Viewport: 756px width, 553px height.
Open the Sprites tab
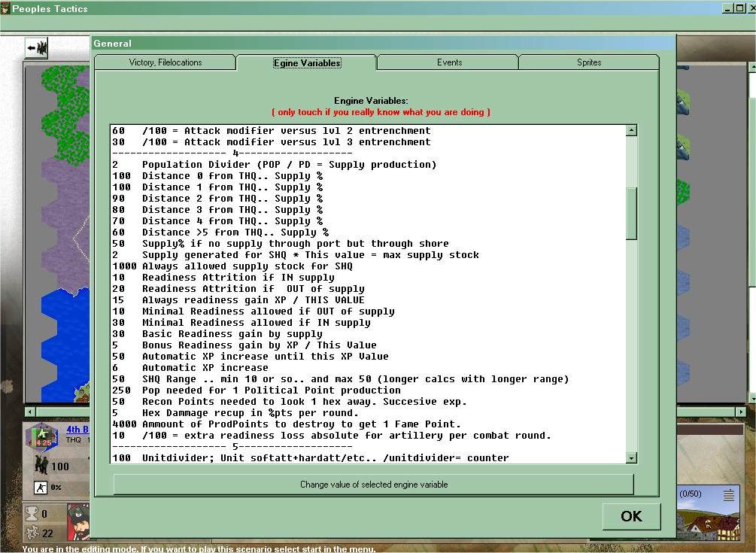click(589, 62)
